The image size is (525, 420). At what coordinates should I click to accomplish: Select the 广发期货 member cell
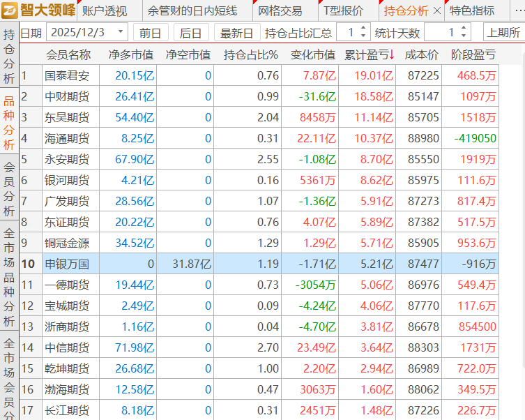pos(70,201)
